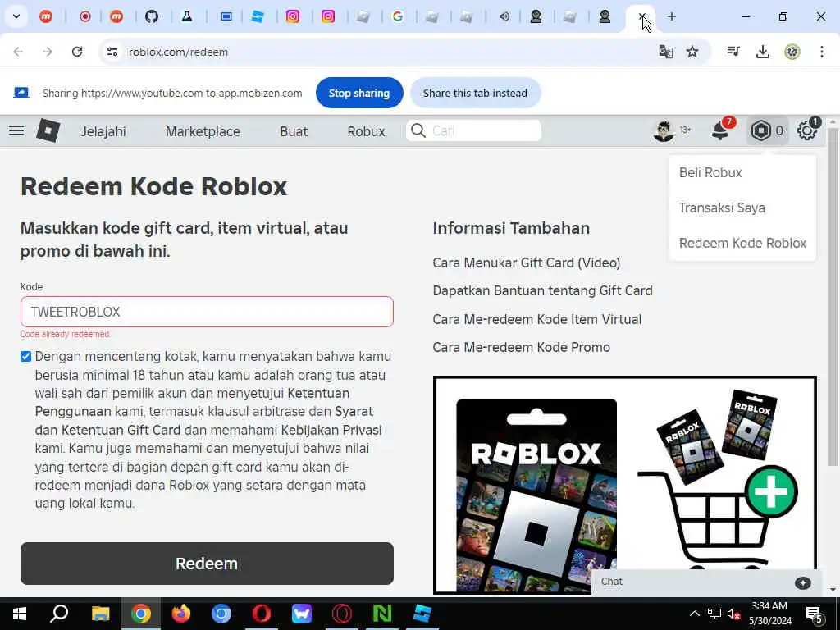Open the green N app in taskbar

click(x=382, y=614)
